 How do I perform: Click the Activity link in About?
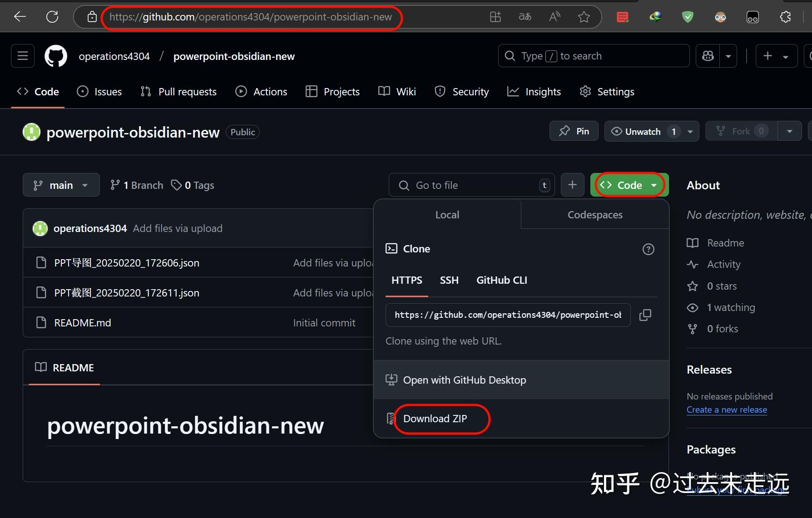click(724, 264)
